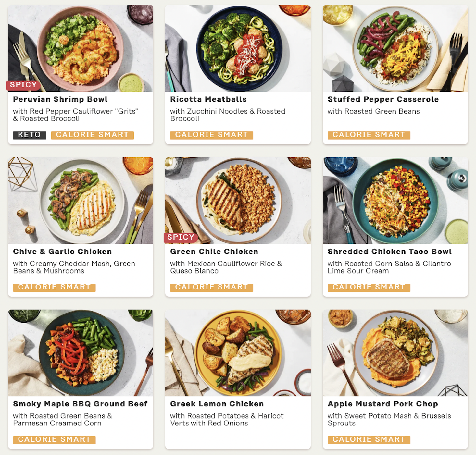
Task: Click the KETO tag on Peruvian Shrimp Bowl
Action: [30, 135]
